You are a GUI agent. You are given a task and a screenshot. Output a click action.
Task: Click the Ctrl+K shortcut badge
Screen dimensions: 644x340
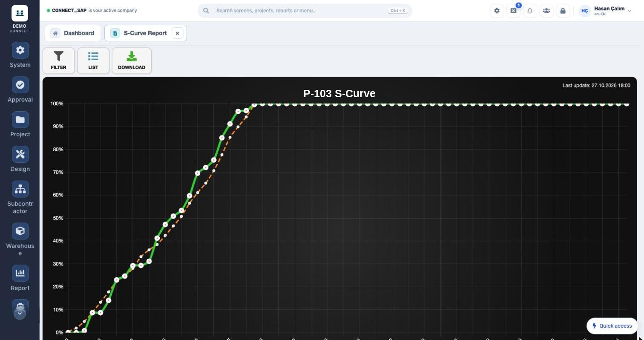397,11
